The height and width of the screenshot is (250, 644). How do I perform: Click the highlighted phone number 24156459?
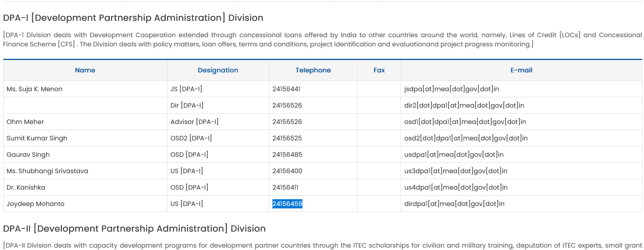coord(287,204)
